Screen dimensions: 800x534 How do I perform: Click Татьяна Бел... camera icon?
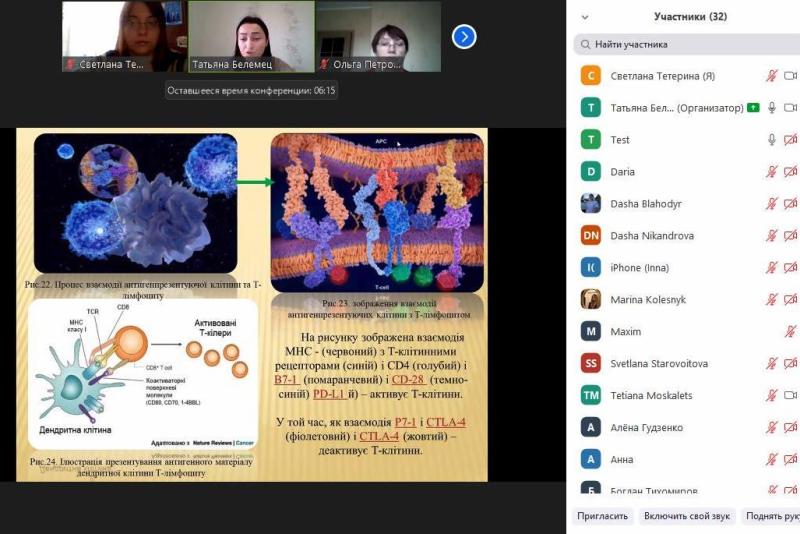coord(790,108)
